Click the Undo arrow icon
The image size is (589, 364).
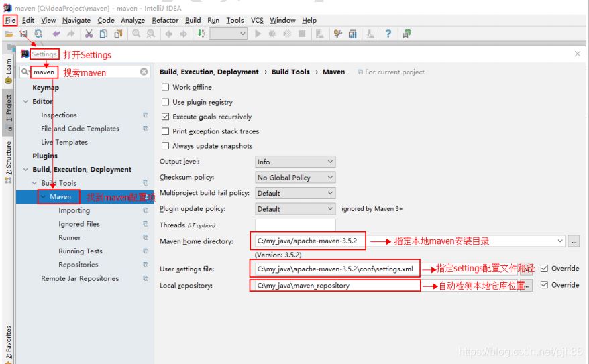(56, 34)
